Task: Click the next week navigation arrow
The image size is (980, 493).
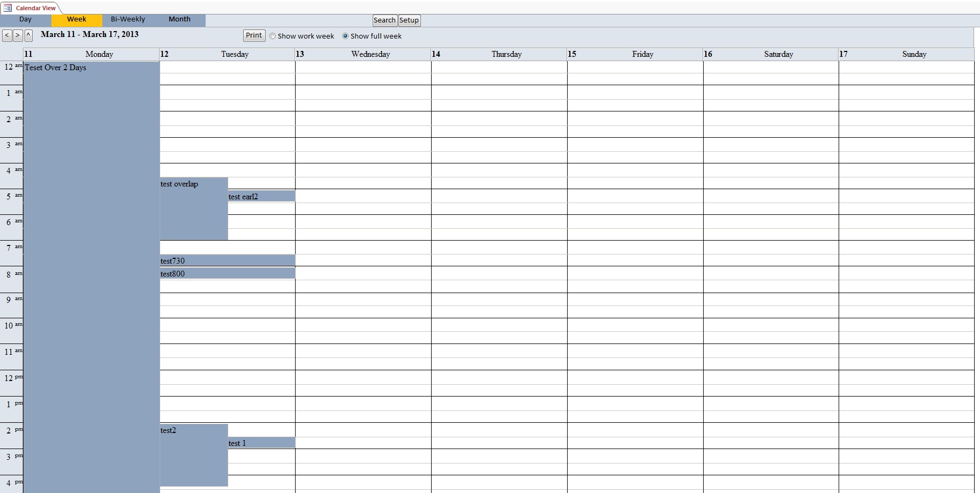Action: coord(17,35)
